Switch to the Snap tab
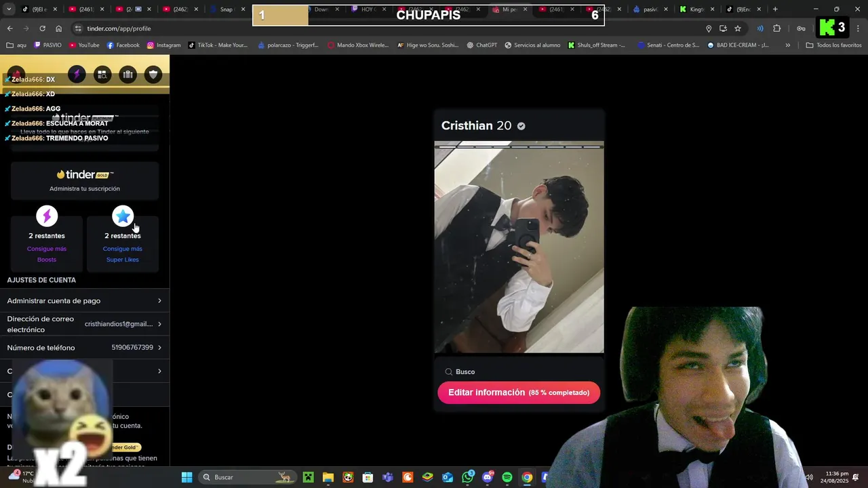Image resolution: width=868 pixels, height=488 pixels. (228, 9)
